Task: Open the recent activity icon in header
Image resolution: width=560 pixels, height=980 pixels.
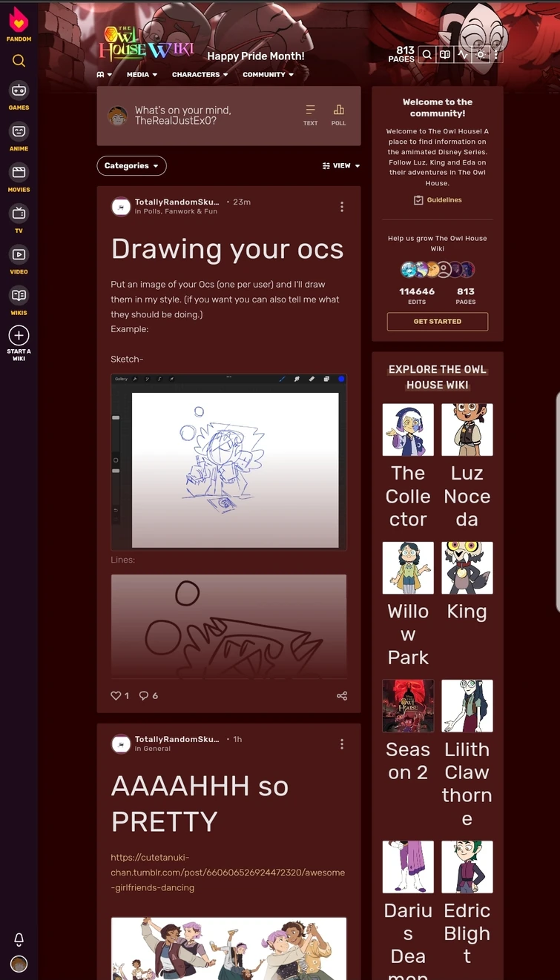Action: pyautogui.click(x=463, y=54)
